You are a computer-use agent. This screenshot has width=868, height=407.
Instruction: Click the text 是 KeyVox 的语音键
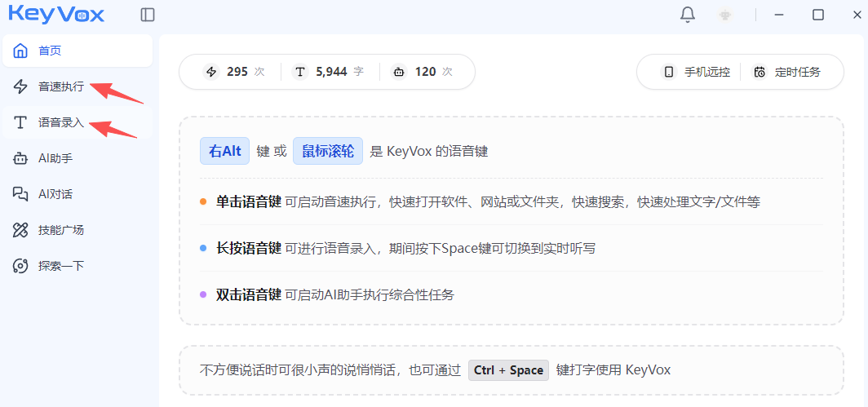click(x=429, y=151)
